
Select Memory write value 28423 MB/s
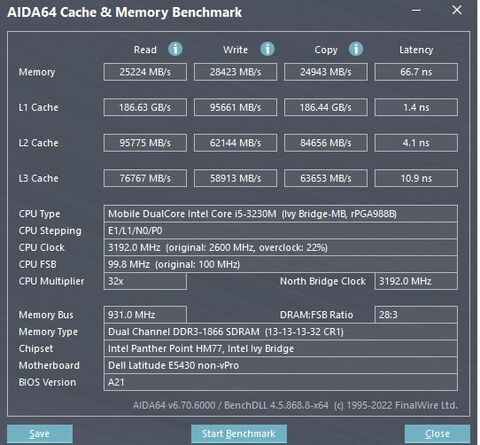(235, 72)
